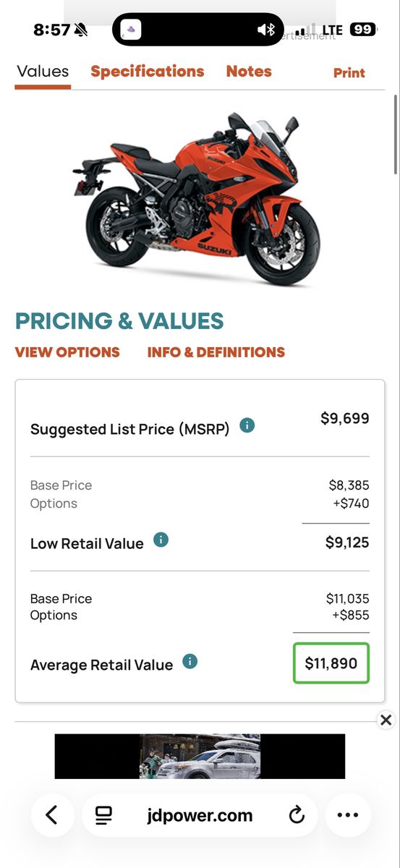Image resolution: width=400 pixels, height=868 pixels.
Task: Select the Values tab
Action: [x=43, y=72]
